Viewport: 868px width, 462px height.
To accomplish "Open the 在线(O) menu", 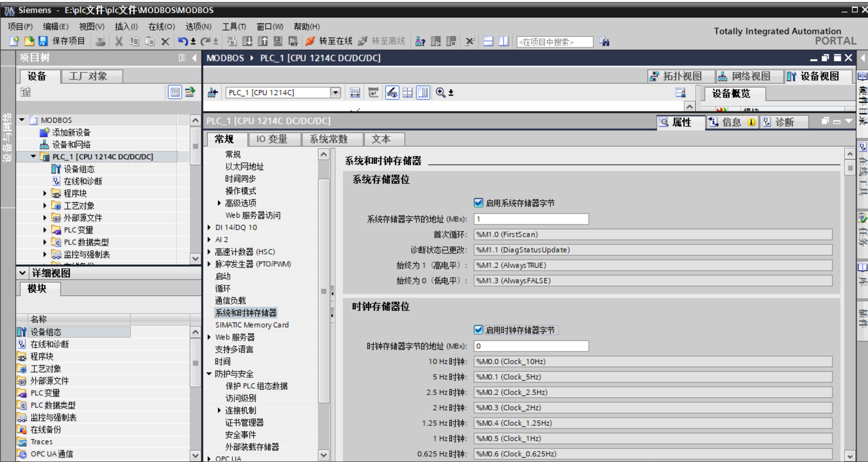I will pos(161,27).
